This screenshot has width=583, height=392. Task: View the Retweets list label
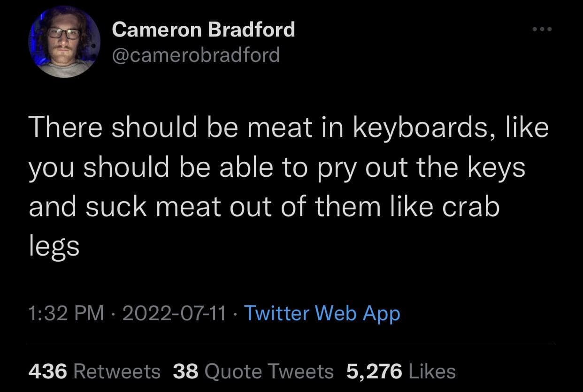(x=117, y=371)
